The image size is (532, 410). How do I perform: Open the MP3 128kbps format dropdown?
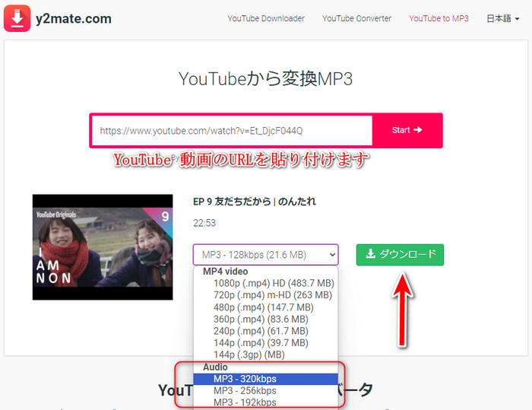click(x=266, y=254)
